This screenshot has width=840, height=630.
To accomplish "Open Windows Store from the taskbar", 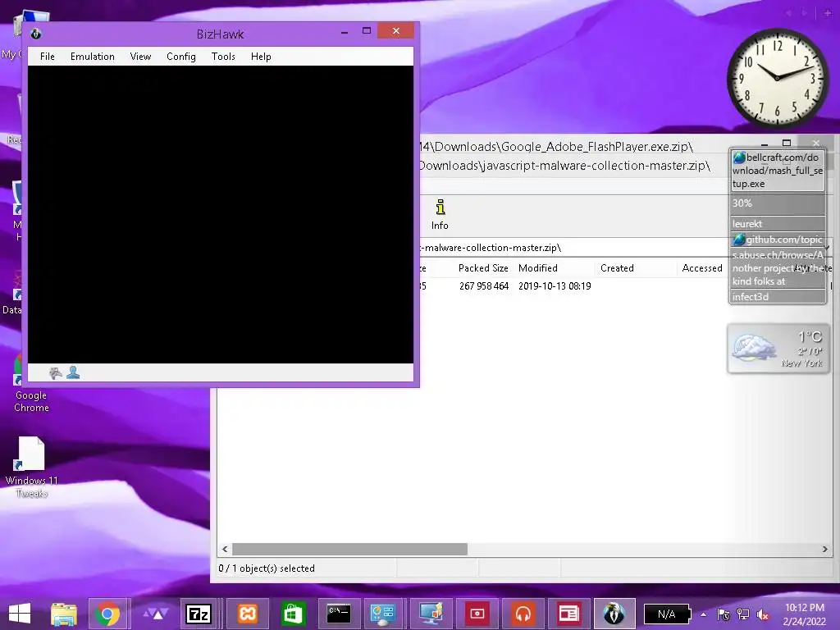I will click(x=293, y=614).
